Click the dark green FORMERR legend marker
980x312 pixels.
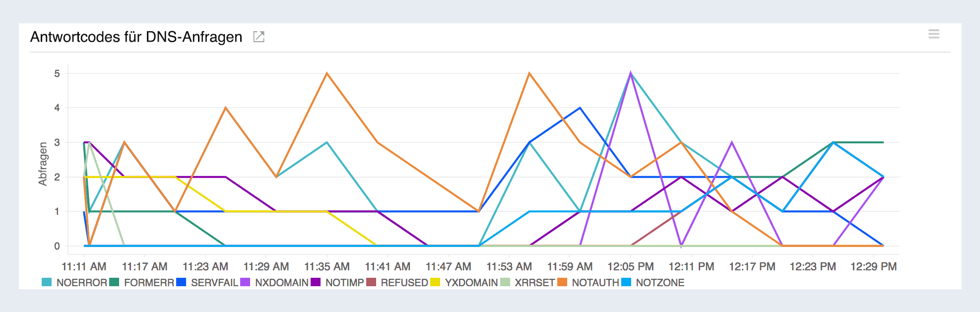pyautogui.click(x=114, y=283)
